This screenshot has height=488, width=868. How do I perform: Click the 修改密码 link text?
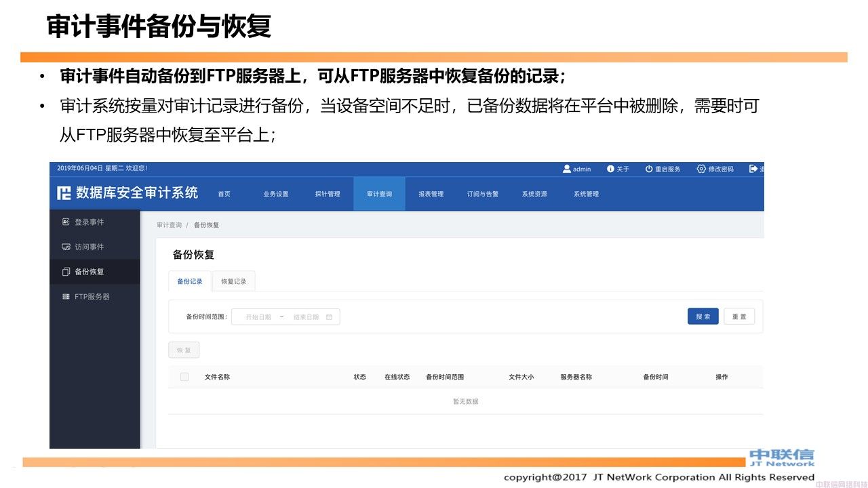coord(721,169)
